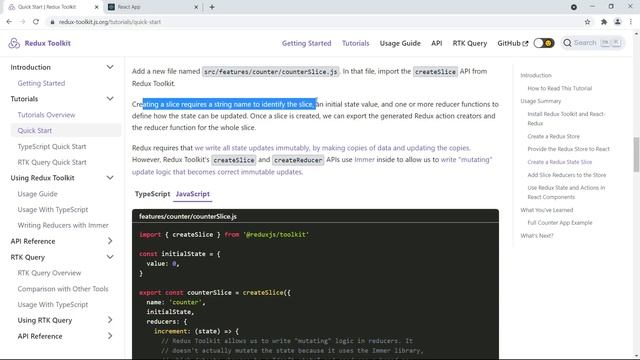
Task: Open TypeScript Quick Start in sidebar
Action: click(52, 146)
